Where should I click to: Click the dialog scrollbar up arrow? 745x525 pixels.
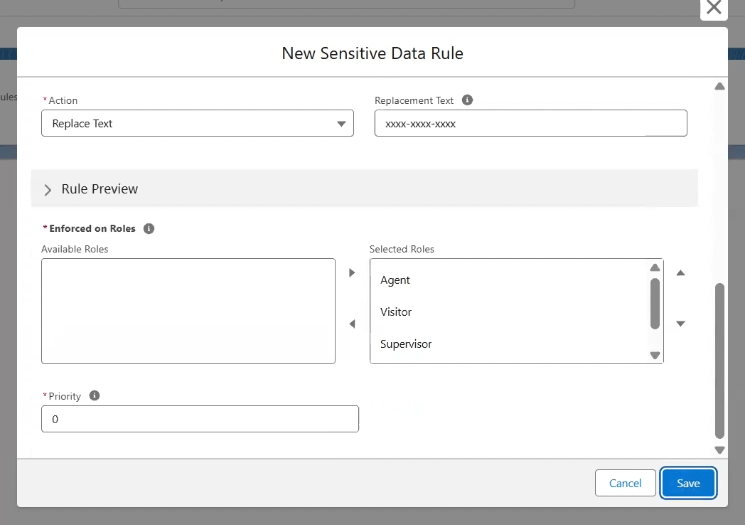point(719,87)
